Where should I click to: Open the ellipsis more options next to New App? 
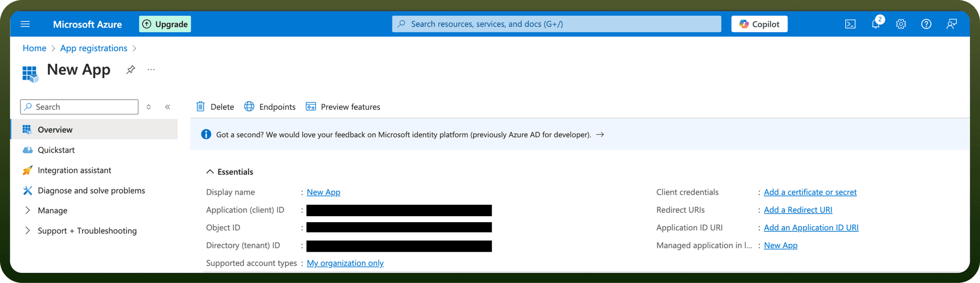tap(151, 69)
